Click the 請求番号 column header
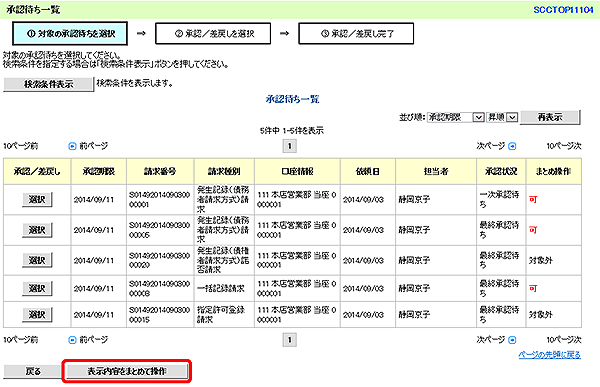Viewport: 600px width, 387px height. (160, 171)
